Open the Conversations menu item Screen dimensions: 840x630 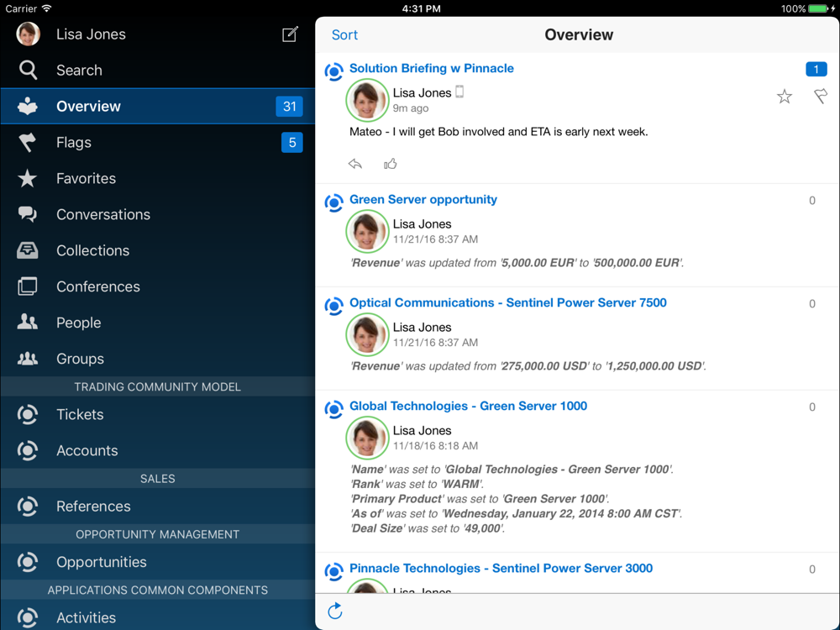158,214
